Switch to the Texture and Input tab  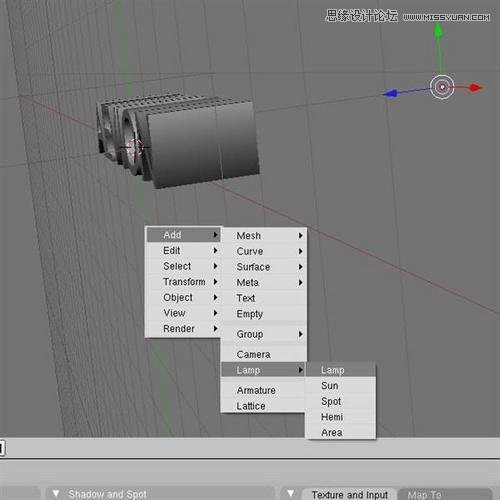coord(349,495)
